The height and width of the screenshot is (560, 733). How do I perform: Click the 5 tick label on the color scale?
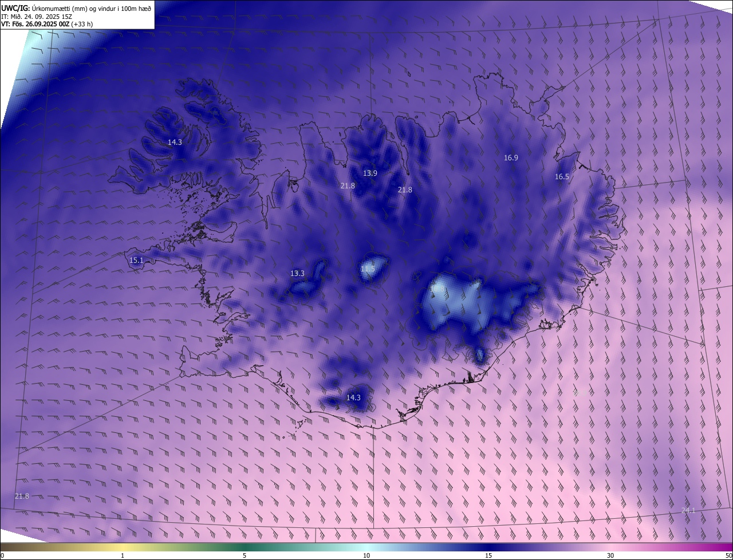(x=245, y=555)
